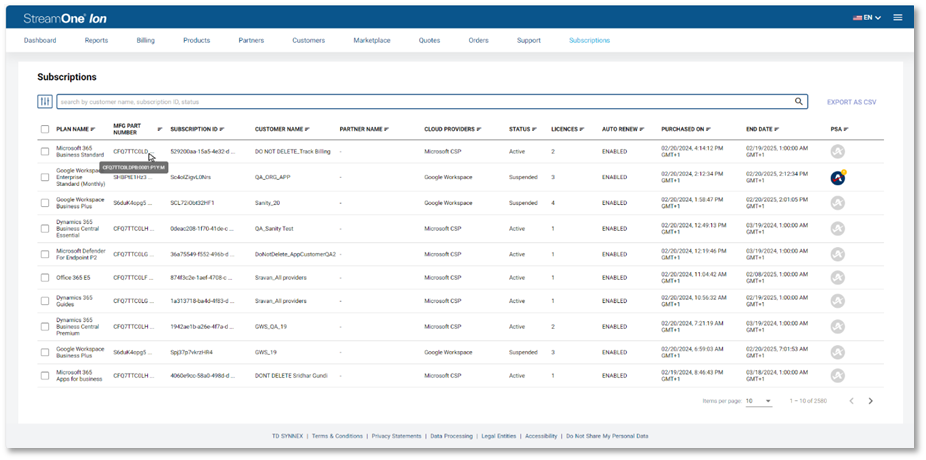This screenshot has width=926, height=460.
Task: Open the filter settings icon beside search
Action: pos(45,102)
